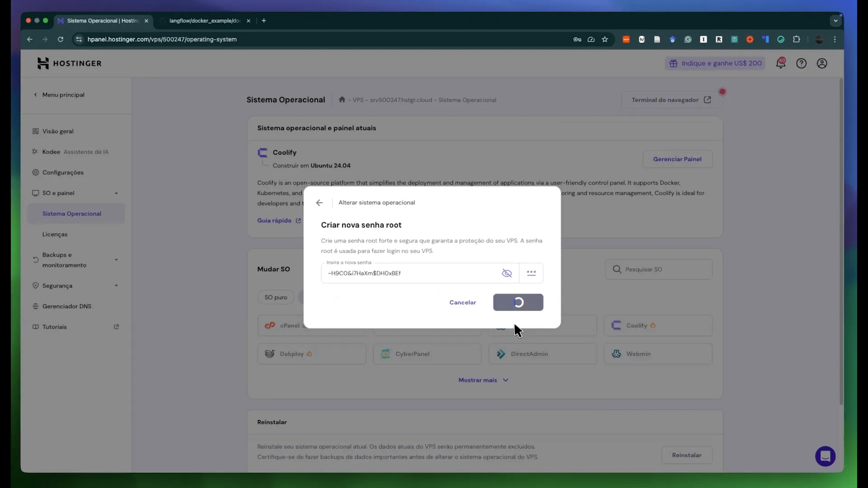Screen dimensions: 868x488
Task: Toggle password visibility eye icon
Action: pyautogui.click(x=507, y=273)
